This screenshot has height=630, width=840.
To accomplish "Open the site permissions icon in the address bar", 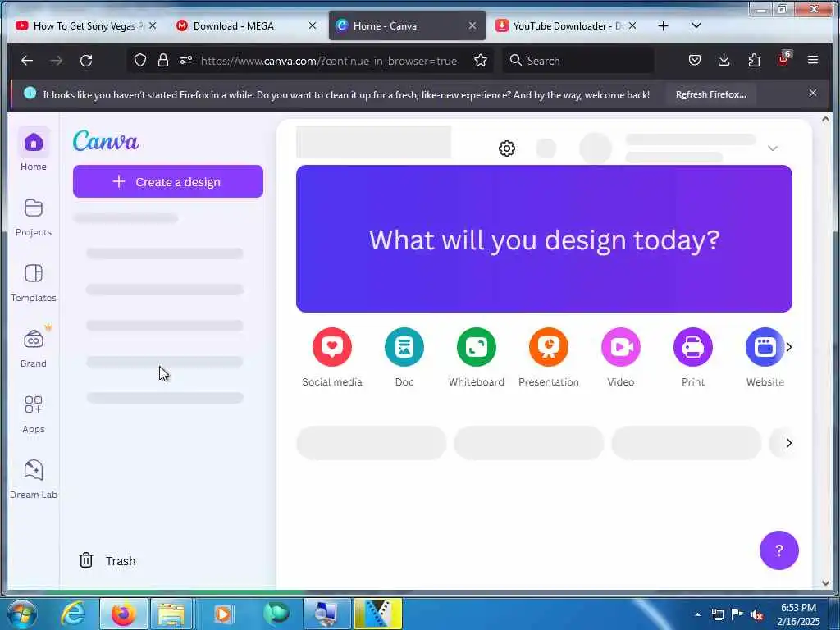I will [186, 60].
